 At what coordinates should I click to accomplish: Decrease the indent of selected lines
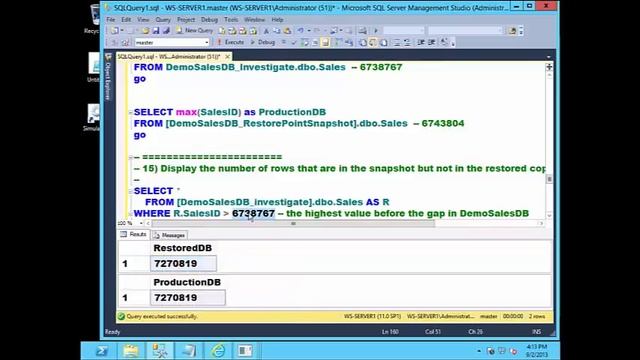pos(420,42)
